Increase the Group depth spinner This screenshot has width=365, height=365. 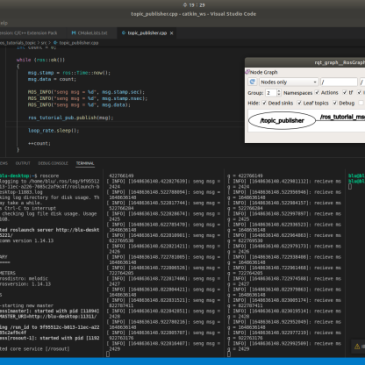[x=279, y=91]
